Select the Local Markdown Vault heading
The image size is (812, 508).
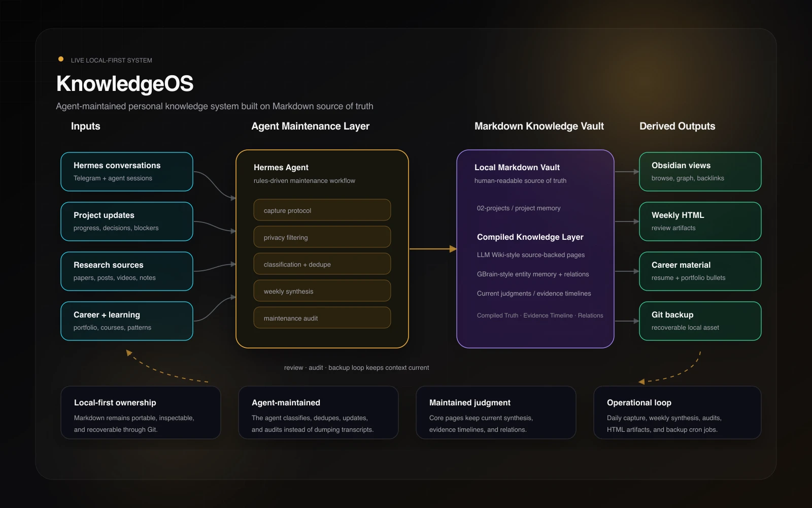click(x=517, y=167)
